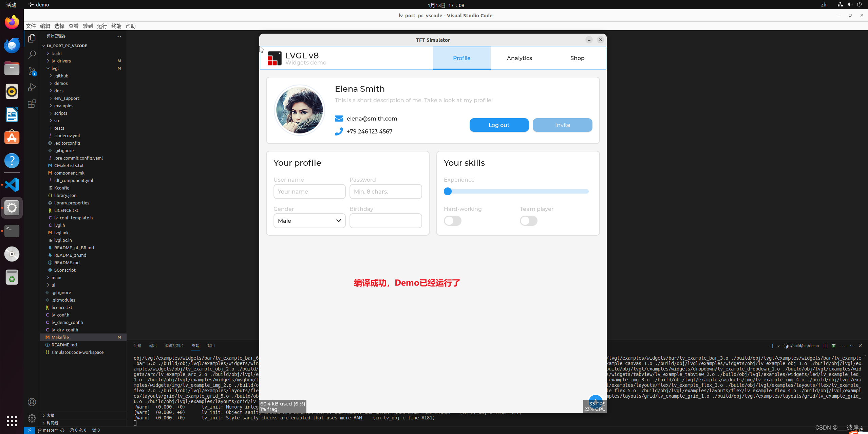Switch to Analytics tab
Viewport: 868px width, 434px height.
pyautogui.click(x=519, y=58)
